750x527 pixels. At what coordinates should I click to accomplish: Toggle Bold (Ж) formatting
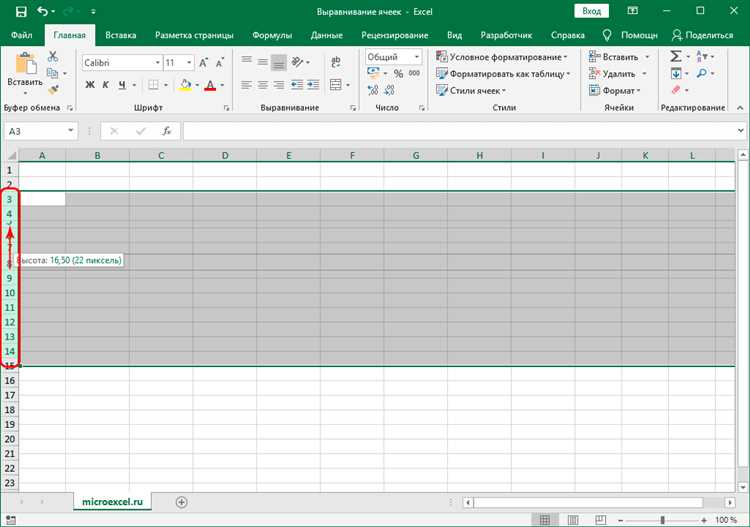[x=90, y=85]
